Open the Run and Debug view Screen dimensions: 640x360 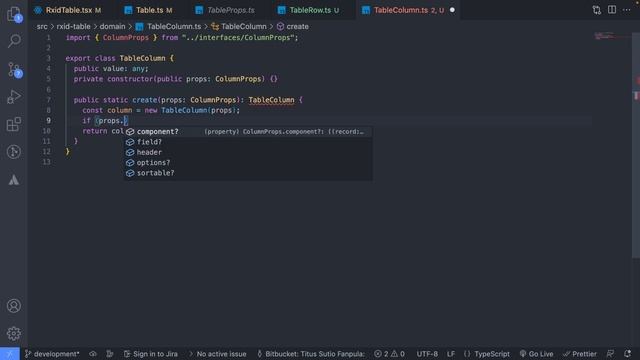click(x=14, y=97)
